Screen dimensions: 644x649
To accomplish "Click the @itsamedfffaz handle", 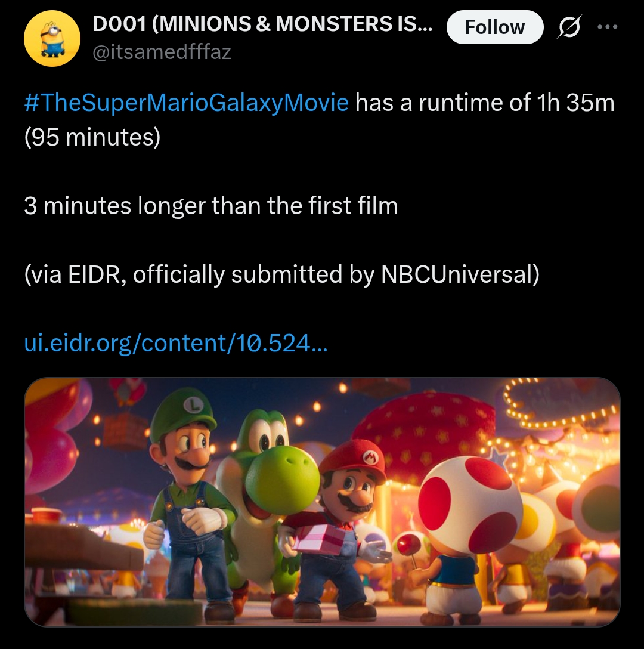I will click(x=162, y=52).
